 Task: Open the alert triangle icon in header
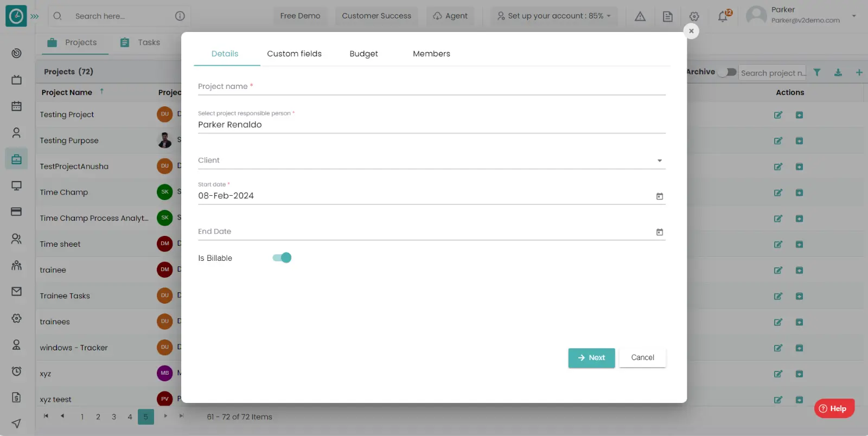click(640, 16)
